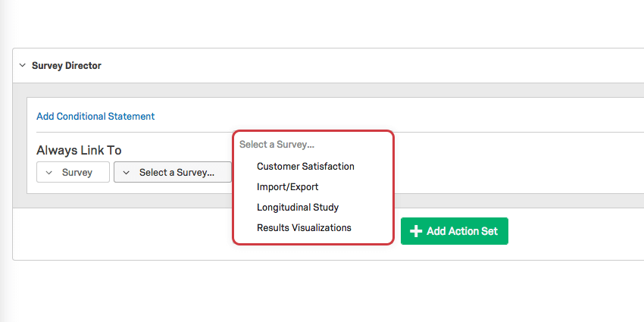Open the Survey type dropdown label

click(77, 173)
